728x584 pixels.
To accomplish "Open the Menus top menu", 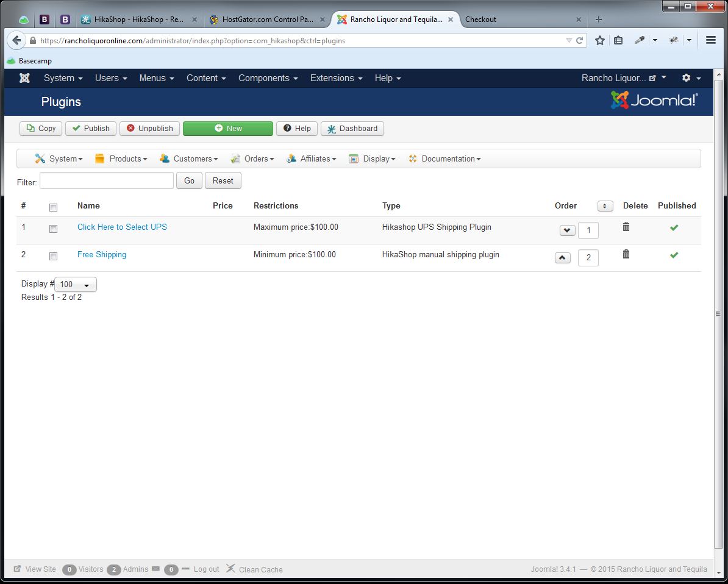I will (x=157, y=78).
